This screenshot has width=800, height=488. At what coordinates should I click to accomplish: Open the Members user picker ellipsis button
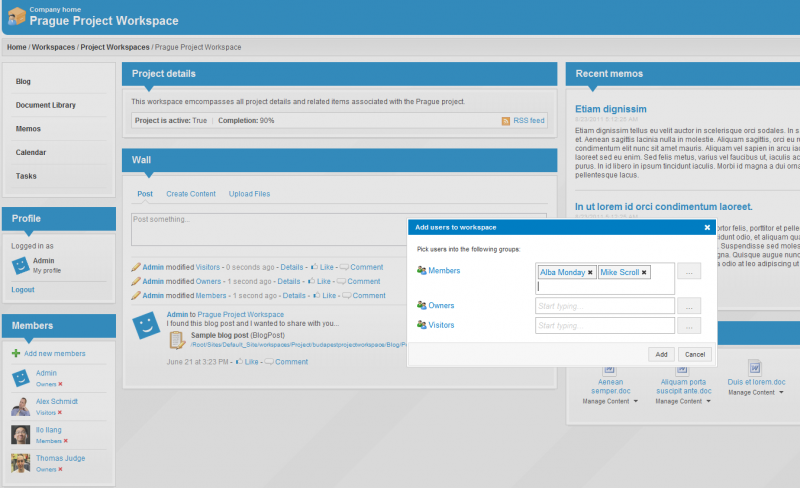(x=689, y=271)
